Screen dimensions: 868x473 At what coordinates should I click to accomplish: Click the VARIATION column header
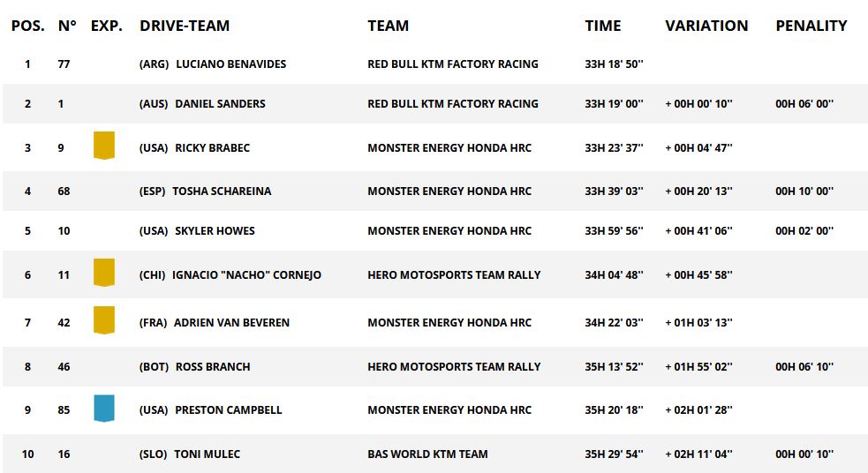706,26
